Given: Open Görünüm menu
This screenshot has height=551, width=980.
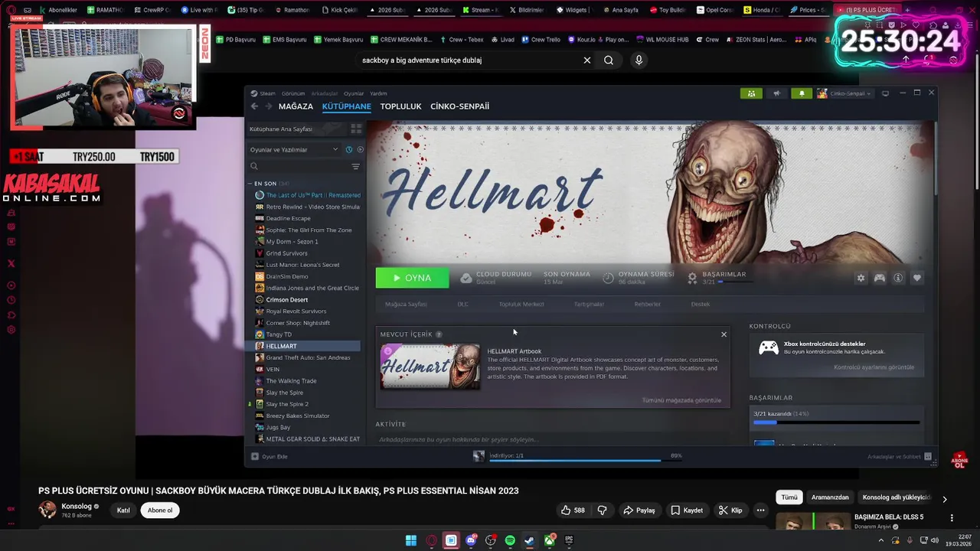Looking at the screenshot, I should point(293,93).
